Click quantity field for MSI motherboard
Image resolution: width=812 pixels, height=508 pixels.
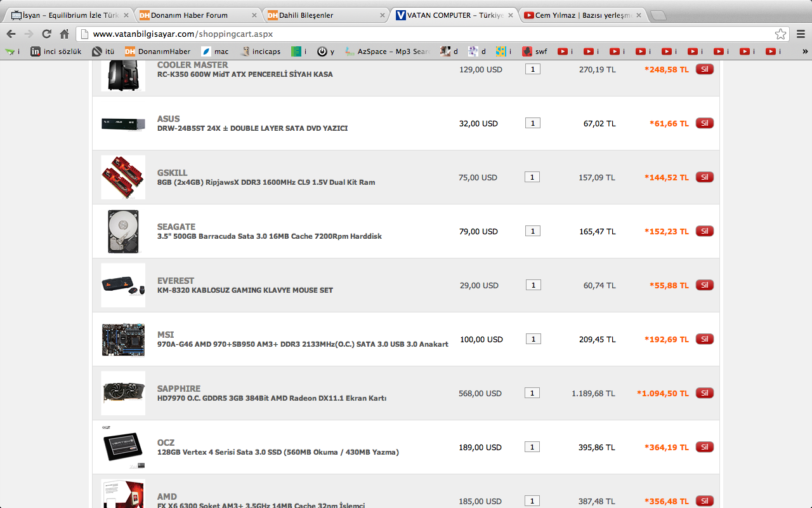pyautogui.click(x=533, y=339)
